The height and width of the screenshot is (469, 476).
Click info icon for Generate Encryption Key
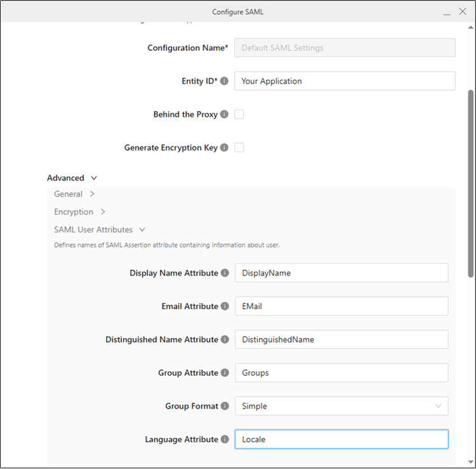224,148
